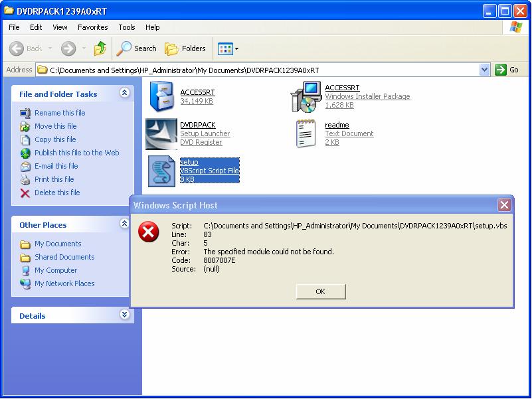The width and height of the screenshot is (532, 399).
Task: Show the Folders pane
Action: [x=185, y=48]
